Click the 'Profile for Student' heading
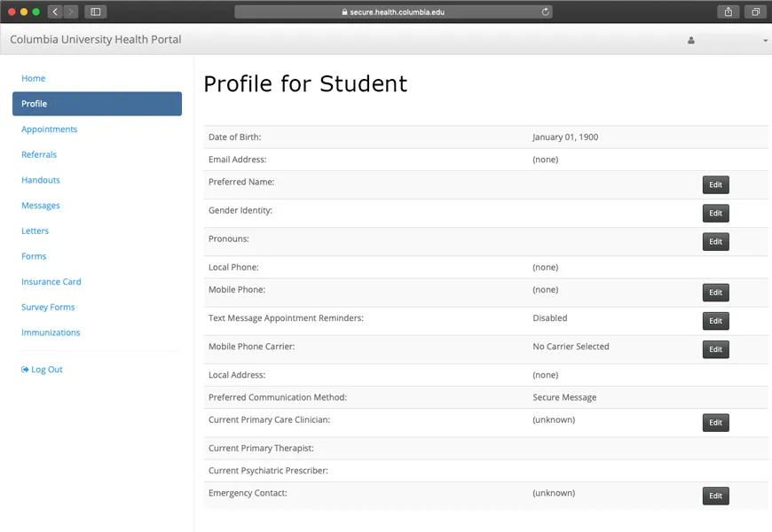772x532 pixels. (x=305, y=83)
